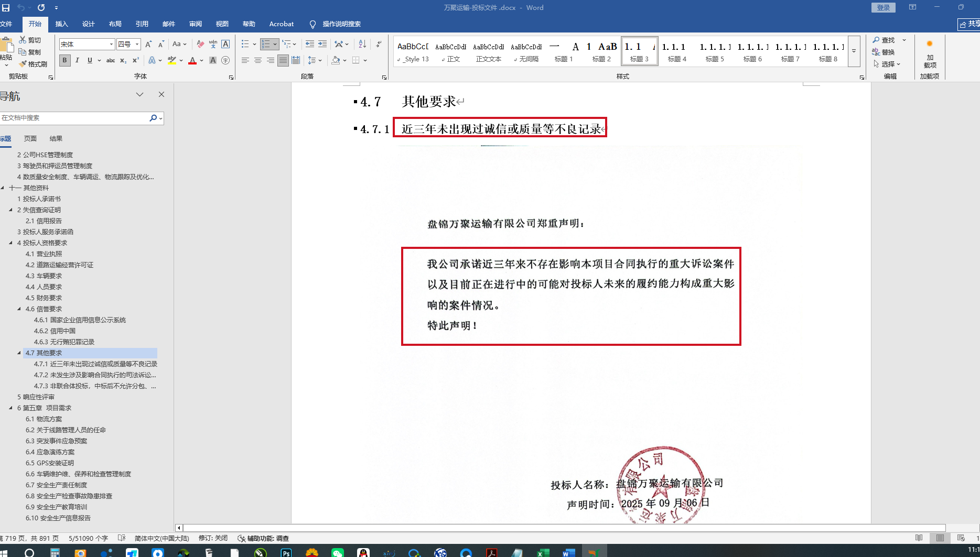Apply subscript formatting
This screenshot has width=980, height=557.
(123, 61)
